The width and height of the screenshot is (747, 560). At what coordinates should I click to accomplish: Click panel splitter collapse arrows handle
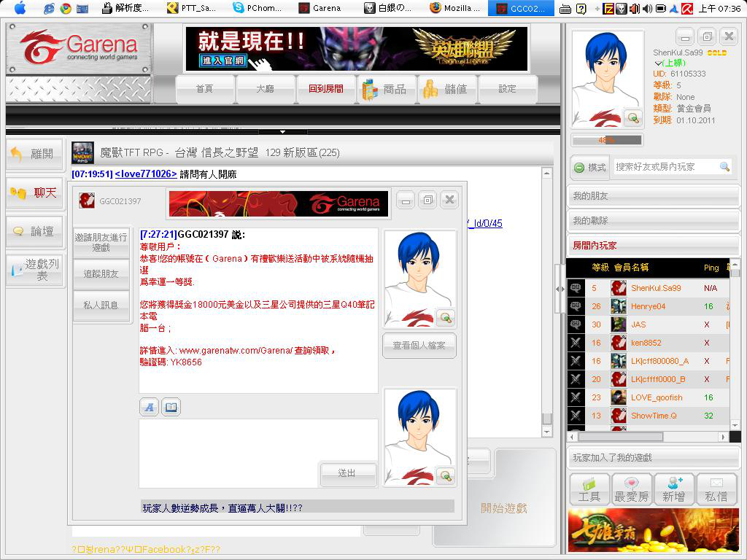[x=560, y=289]
